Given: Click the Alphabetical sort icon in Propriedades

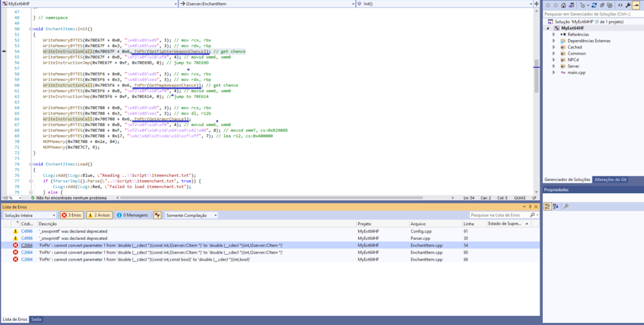Looking at the screenshot, I should pyautogui.click(x=556, y=206).
